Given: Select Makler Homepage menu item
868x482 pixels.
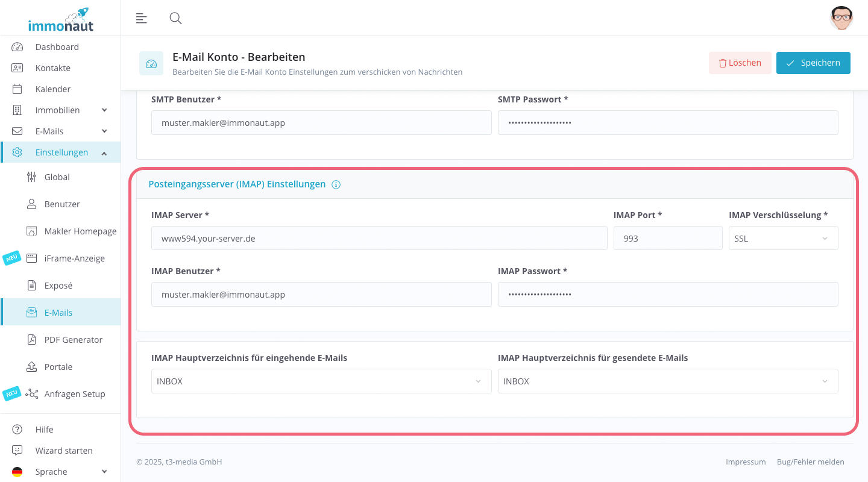Looking at the screenshot, I should [80, 231].
